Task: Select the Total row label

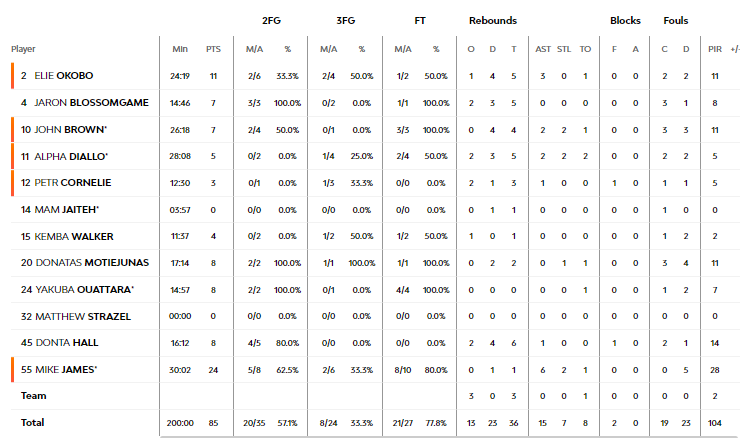Action: (x=33, y=422)
